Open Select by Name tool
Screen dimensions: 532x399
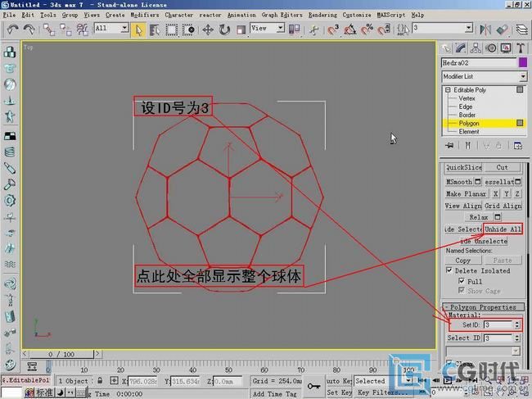pos(155,29)
